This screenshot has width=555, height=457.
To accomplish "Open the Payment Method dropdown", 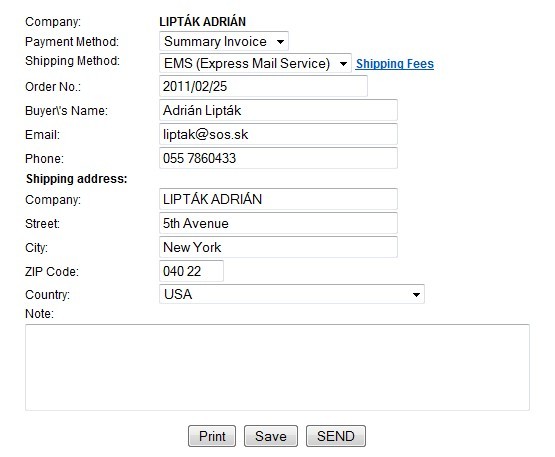I will [x=224, y=41].
